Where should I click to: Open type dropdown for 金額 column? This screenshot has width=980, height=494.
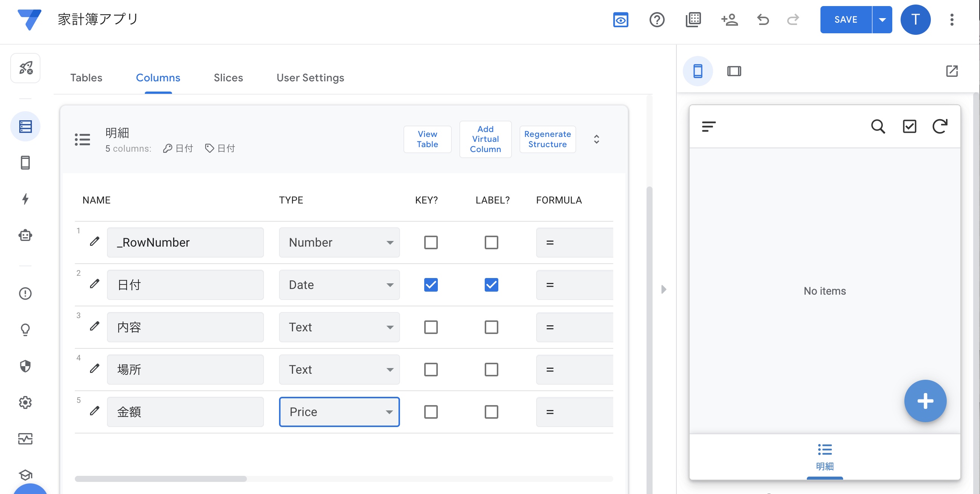click(339, 412)
